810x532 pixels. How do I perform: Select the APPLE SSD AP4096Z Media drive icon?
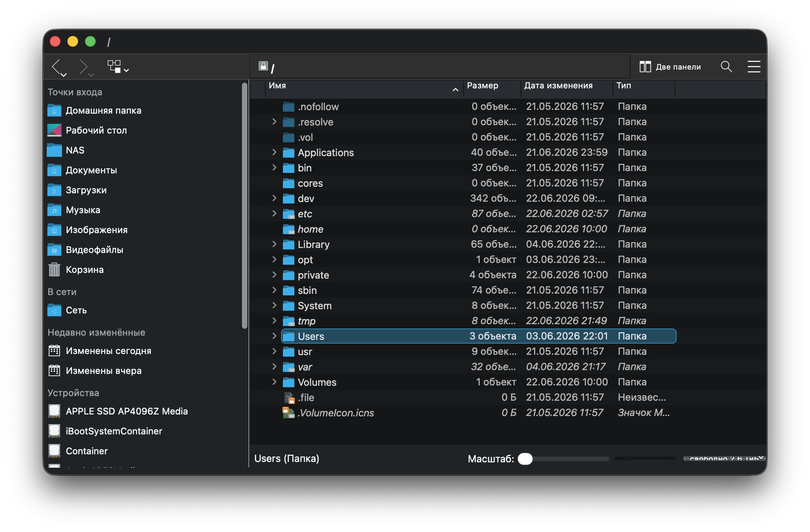click(x=54, y=411)
